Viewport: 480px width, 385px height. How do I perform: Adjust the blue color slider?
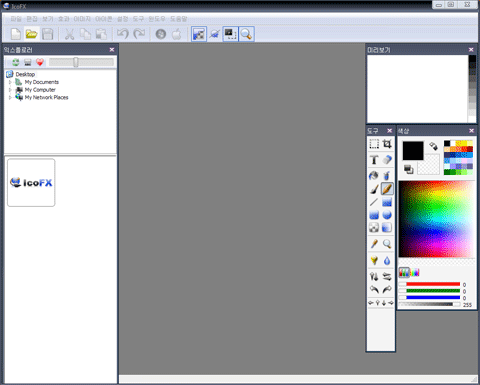[429, 298]
